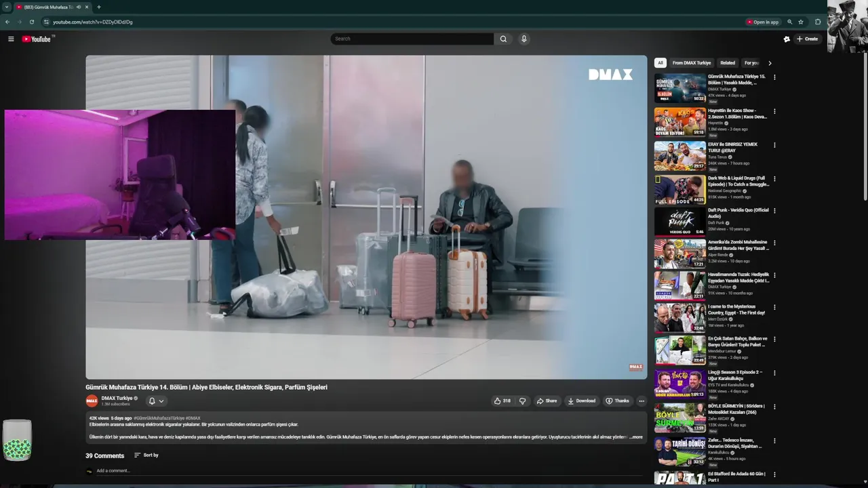Open options for Zafer... Tedesco İmzası video
This screenshot has width=868, height=488.
pyautogui.click(x=774, y=441)
